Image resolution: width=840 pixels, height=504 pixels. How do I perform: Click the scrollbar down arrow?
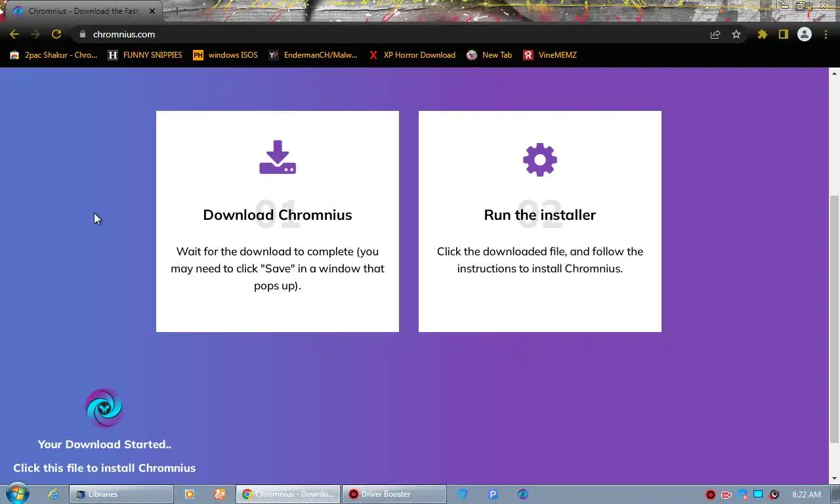834,478
